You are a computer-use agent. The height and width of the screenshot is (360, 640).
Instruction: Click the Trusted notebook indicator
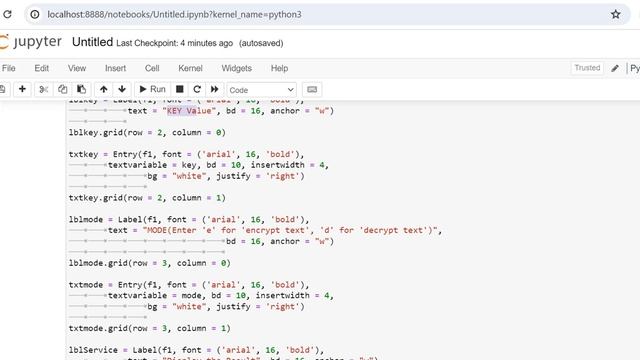click(587, 68)
